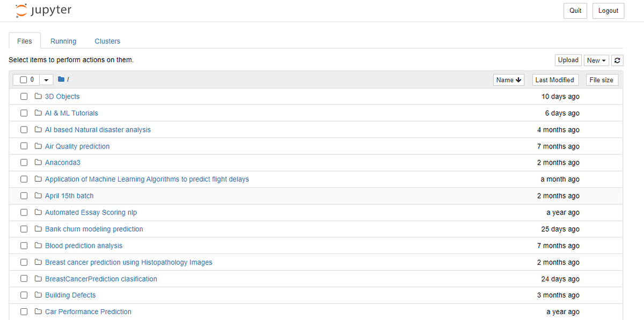The height and width of the screenshot is (320, 644).
Task: Select the Bank churn modeling prediction checkbox
Action: (x=24, y=229)
